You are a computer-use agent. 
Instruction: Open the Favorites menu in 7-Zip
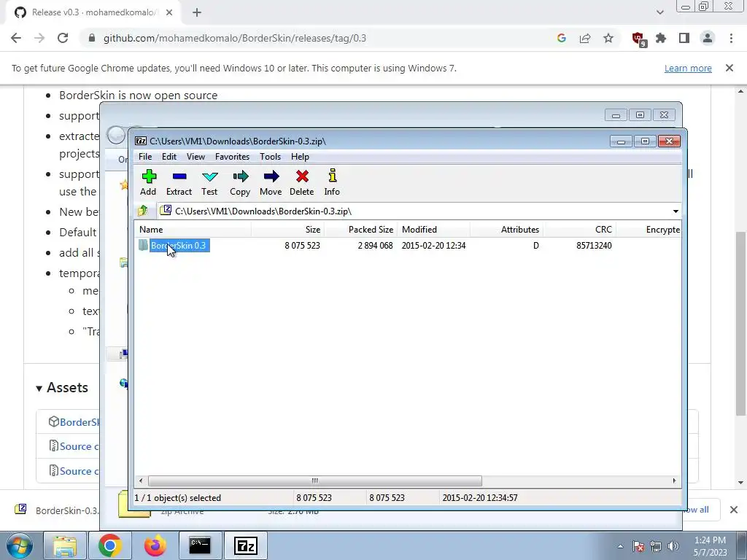point(232,157)
